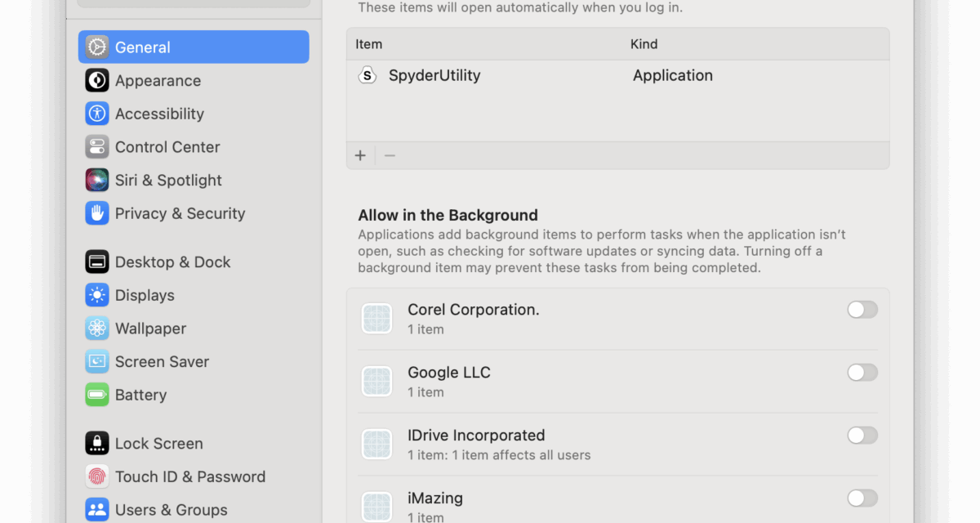Enable Corel Corporation background item
Viewport: 980px width, 523px height.
862,310
